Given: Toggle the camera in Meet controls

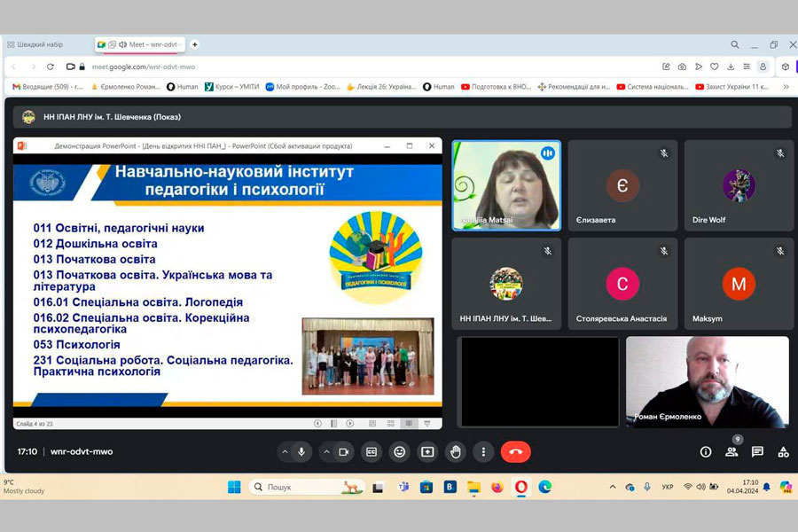Looking at the screenshot, I should [x=343, y=451].
